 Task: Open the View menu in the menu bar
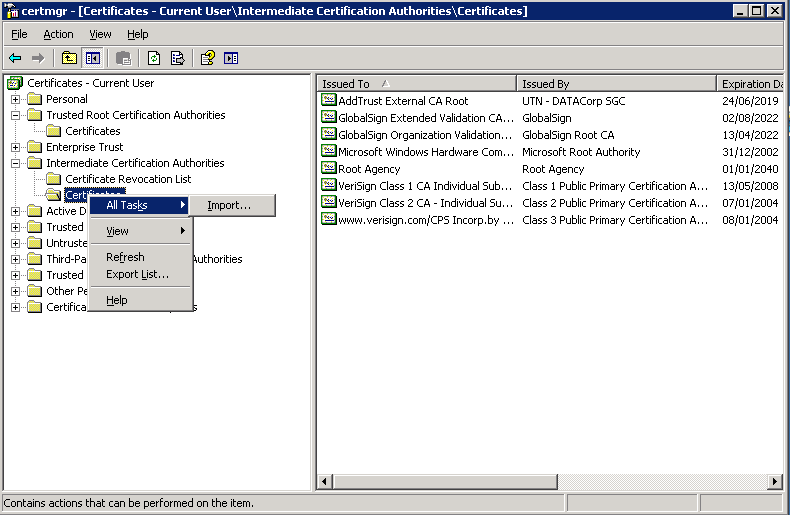(x=100, y=34)
